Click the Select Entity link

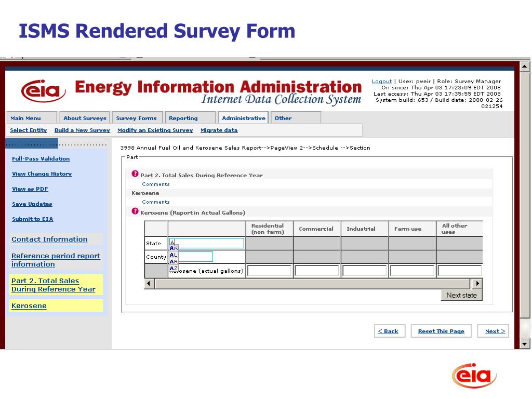[29, 130]
